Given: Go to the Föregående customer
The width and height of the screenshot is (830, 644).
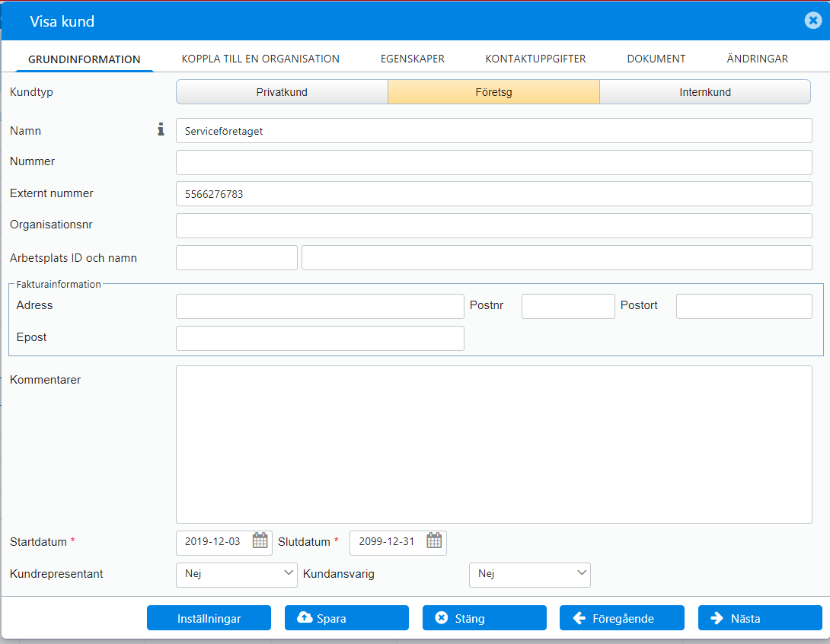Looking at the screenshot, I should click(622, 618).
